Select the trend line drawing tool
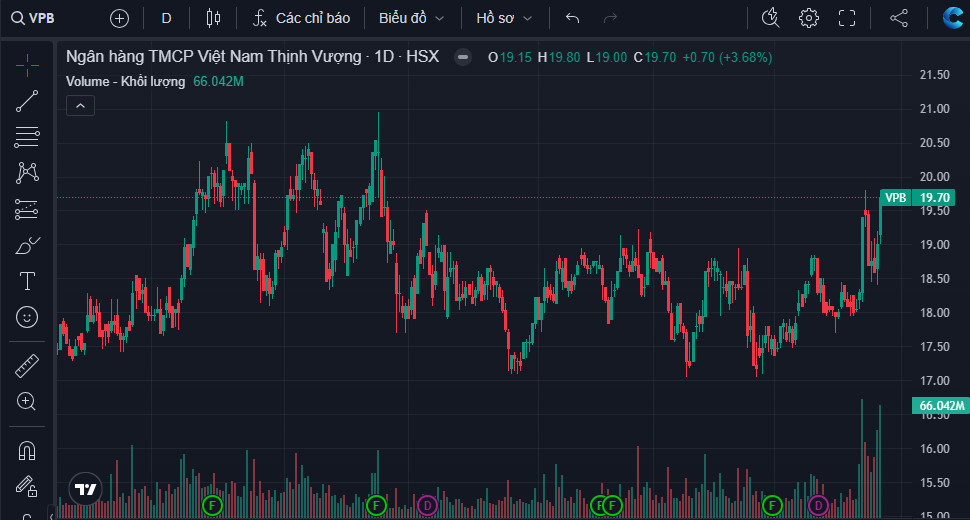 (x=27, y=100)
